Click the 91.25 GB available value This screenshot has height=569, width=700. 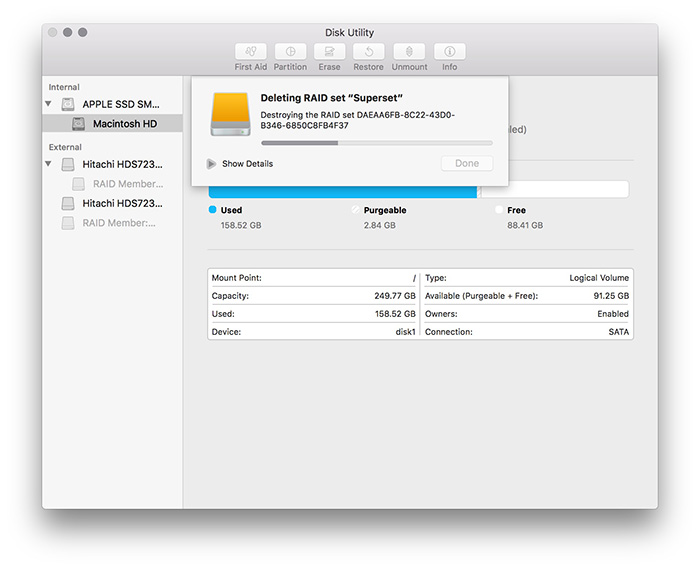pos(611,296)
